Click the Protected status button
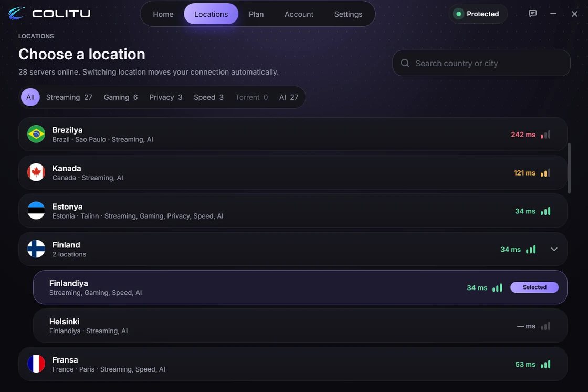The width and height of the screenshot is (588, 392). pos(478,14)
